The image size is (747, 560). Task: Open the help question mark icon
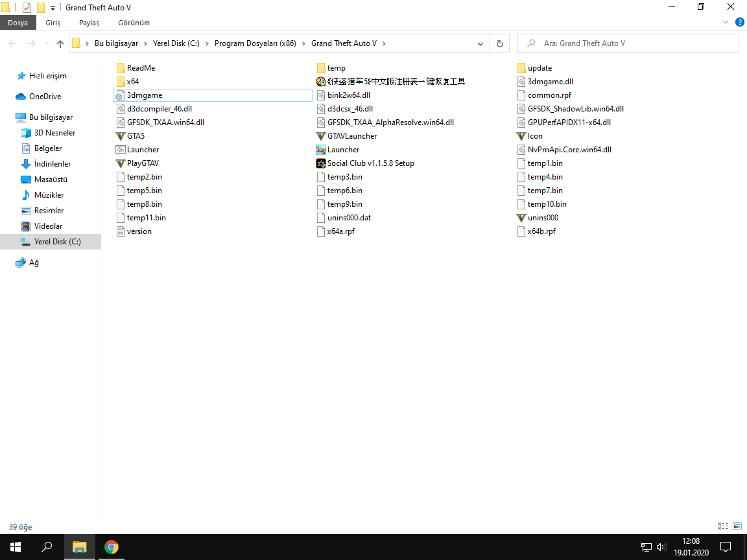point(740,23)
